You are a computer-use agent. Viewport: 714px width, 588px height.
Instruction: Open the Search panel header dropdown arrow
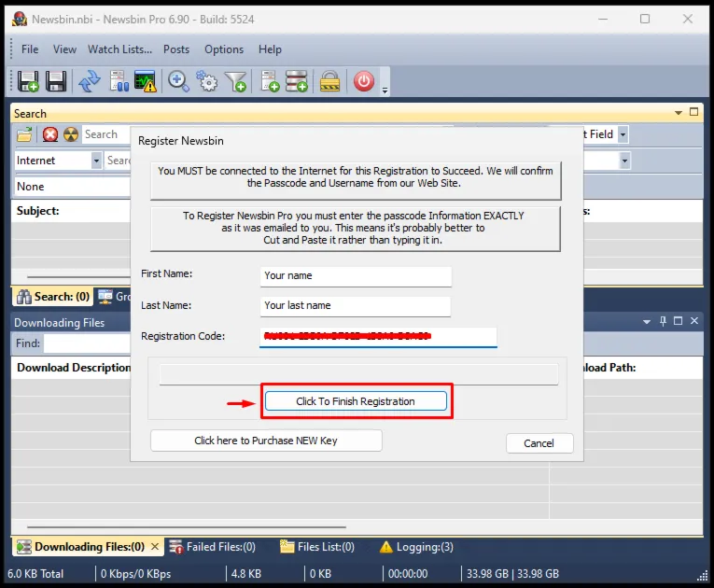click(x=679, y=113)
